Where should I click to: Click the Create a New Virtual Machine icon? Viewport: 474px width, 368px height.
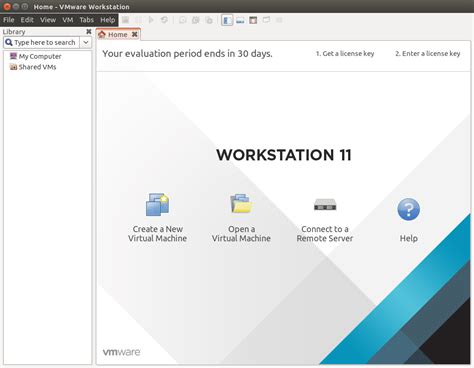pos(158,204)
